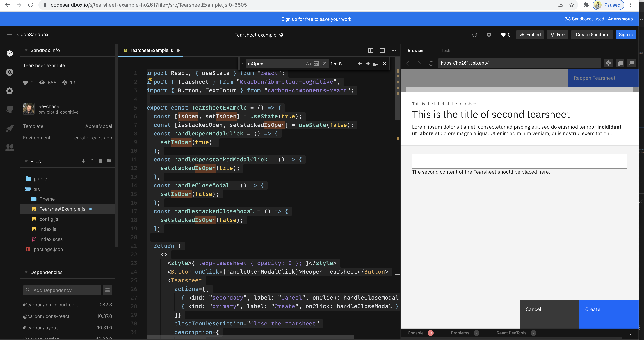Open the Explorer cube icon in sidebar
This screenshot has height=340, width=644.
(x=10, y=53)
